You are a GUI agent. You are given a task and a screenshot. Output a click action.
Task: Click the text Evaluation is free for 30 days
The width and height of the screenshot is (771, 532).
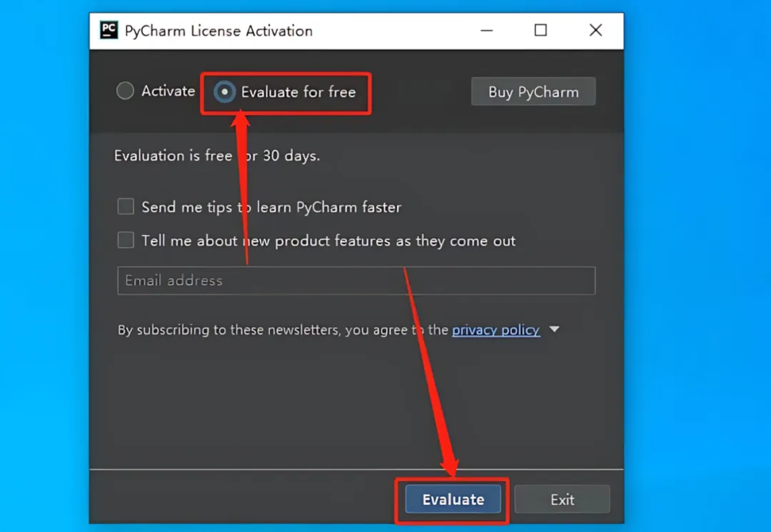(217, 156)
